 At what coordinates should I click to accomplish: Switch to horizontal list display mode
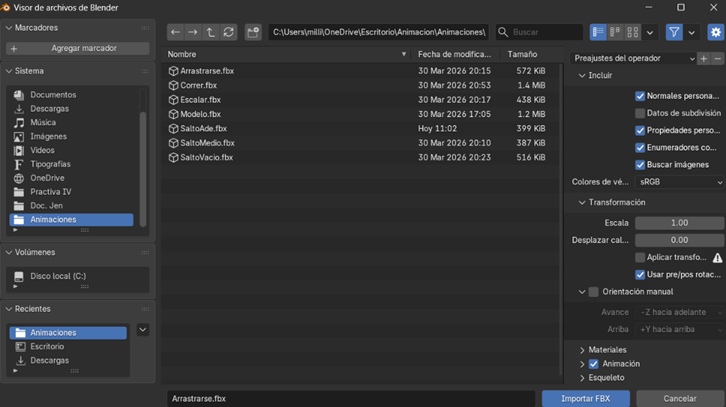point(615,32)
